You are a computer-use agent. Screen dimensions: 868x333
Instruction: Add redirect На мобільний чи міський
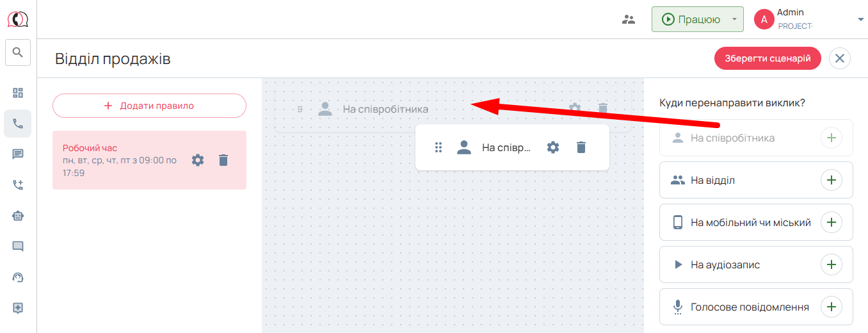pos(832,222)
